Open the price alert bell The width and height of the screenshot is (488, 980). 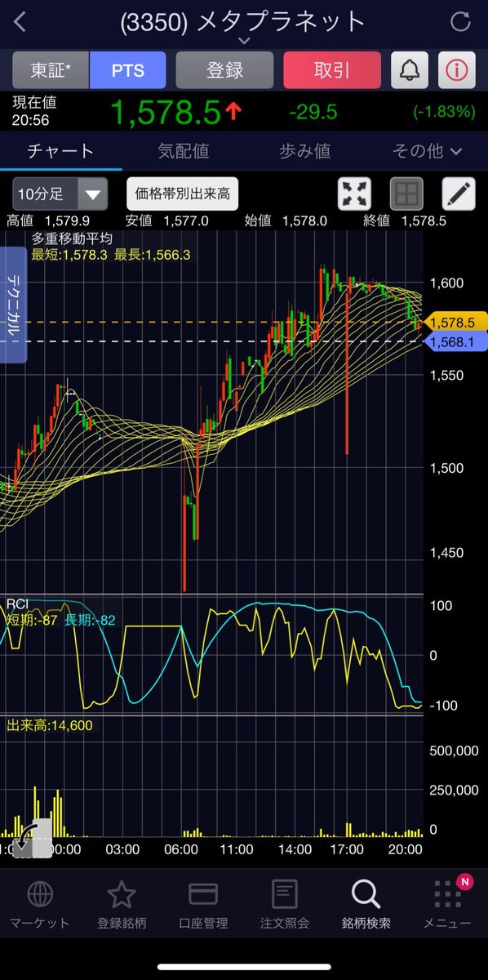coord(410,70)
